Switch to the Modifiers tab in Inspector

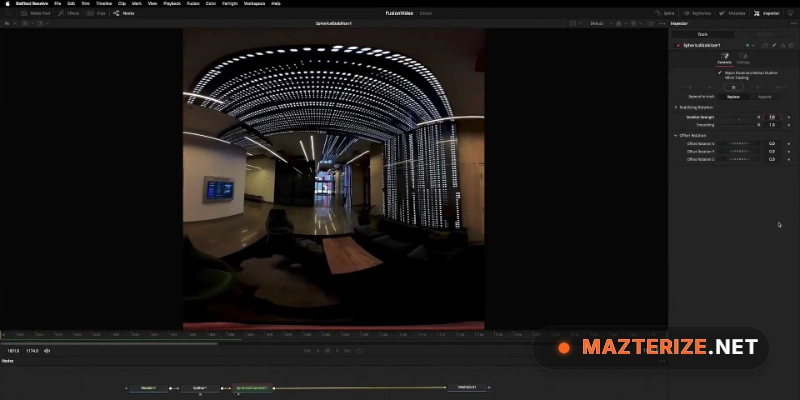pos(765,34)
